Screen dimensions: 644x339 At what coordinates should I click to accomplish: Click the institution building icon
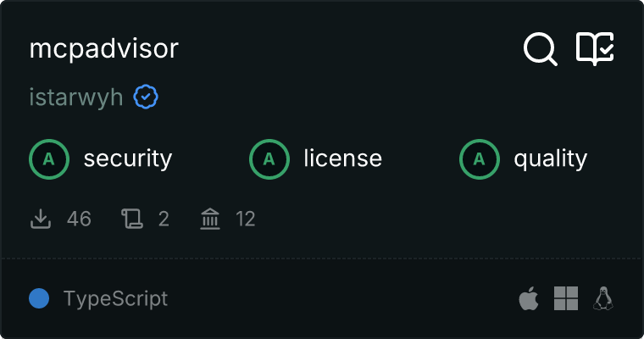[210, 219]
